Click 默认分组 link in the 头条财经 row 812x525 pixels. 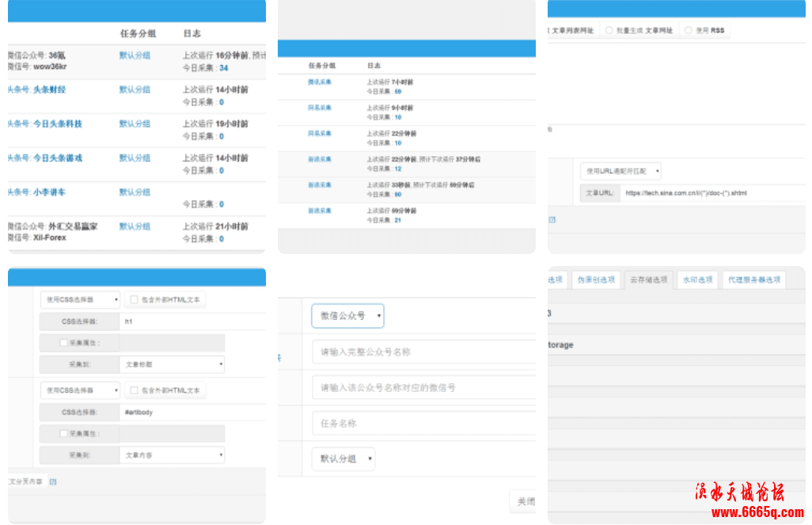(135, 89)
